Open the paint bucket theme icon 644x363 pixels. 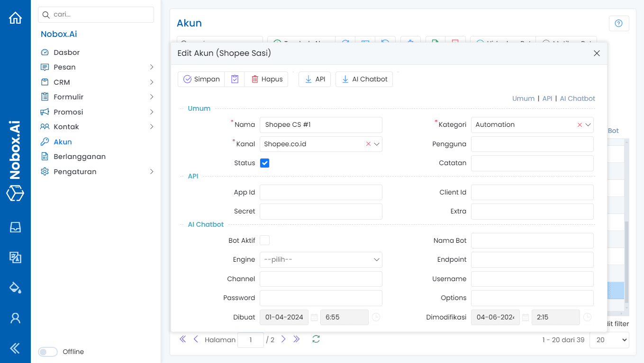(15, 287)
